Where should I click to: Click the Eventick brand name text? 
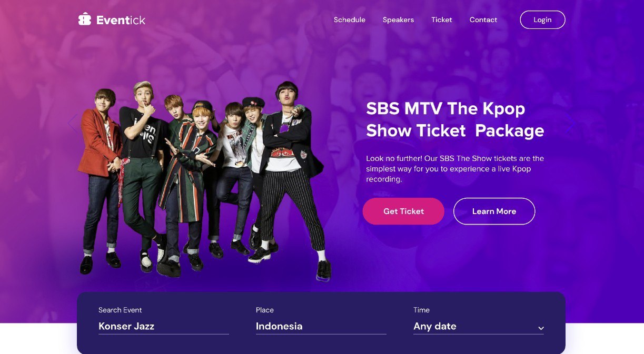[121, 21]
